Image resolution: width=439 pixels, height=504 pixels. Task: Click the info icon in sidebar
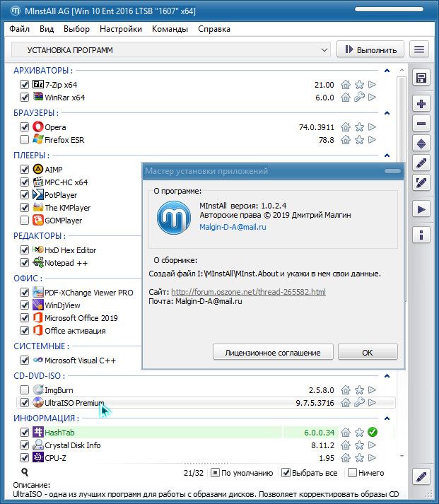421,235
